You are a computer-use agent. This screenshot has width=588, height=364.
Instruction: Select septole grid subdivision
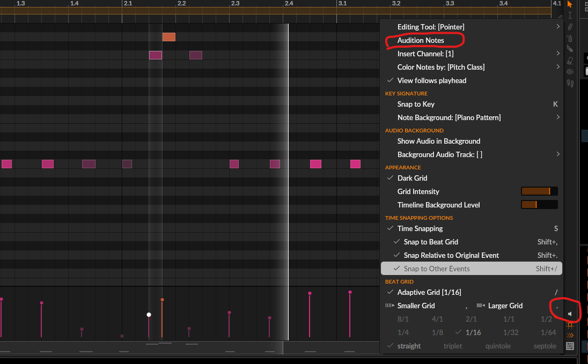coord(545,346)
